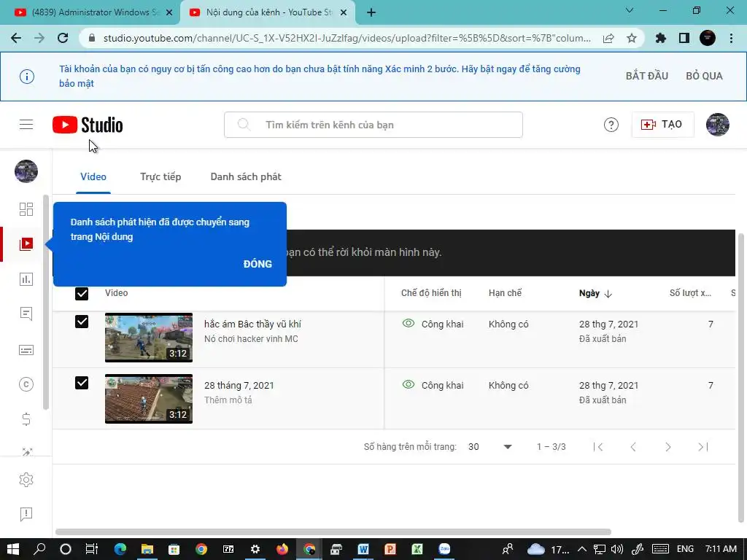The height and width of the screenshot is (560, 747).
Task: Open volume control in system tray
Action: pyautogui.click(x=617, y=549)
